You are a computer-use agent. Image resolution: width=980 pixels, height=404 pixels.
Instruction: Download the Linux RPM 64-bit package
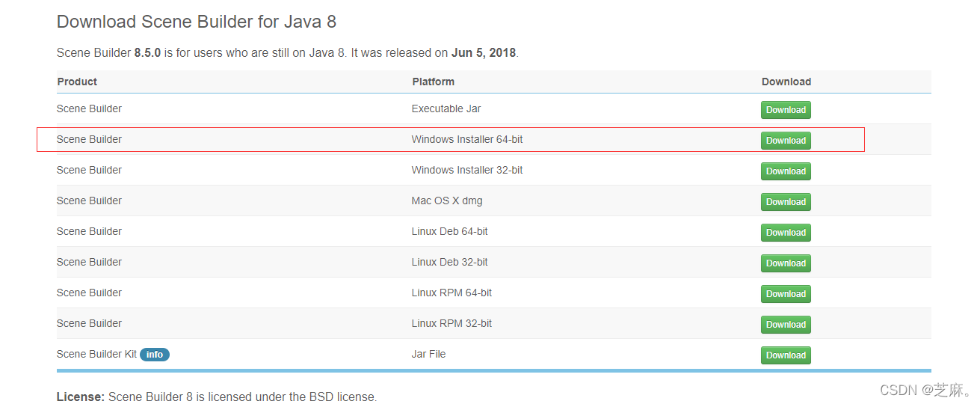[786, 294]
